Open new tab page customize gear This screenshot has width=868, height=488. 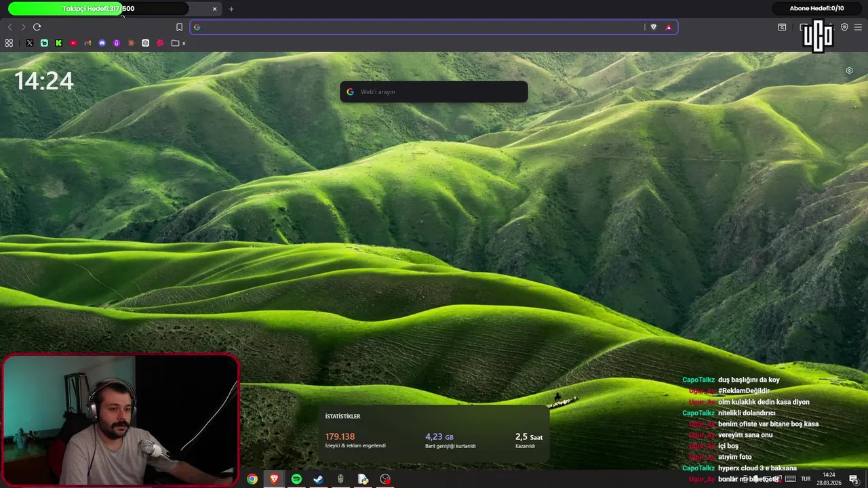pyautogui.click(x=849, y=70)
